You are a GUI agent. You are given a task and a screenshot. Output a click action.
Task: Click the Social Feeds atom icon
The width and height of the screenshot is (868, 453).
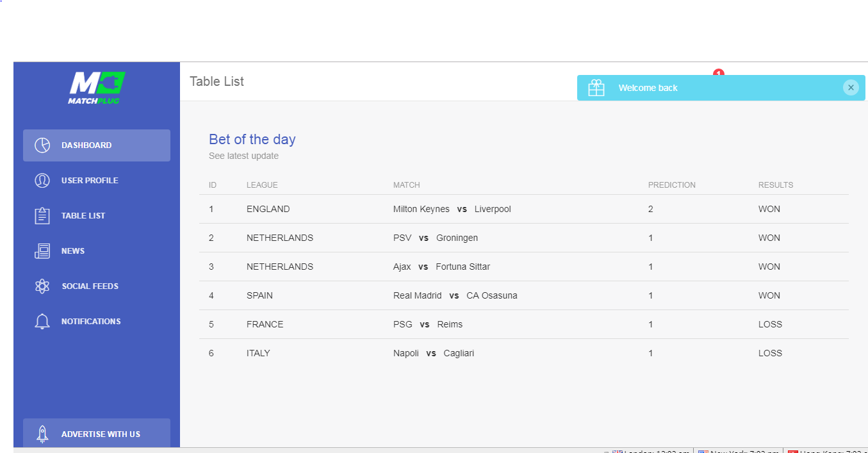[42, 286]
